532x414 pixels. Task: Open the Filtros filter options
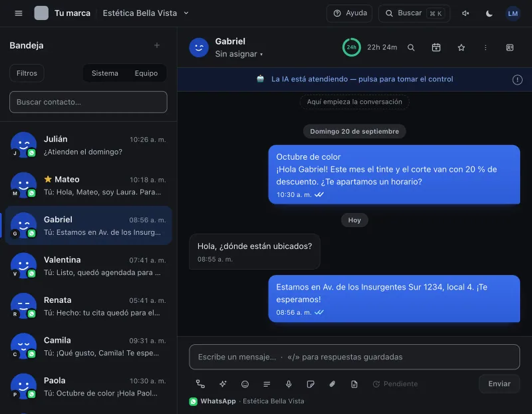(27, 73)
